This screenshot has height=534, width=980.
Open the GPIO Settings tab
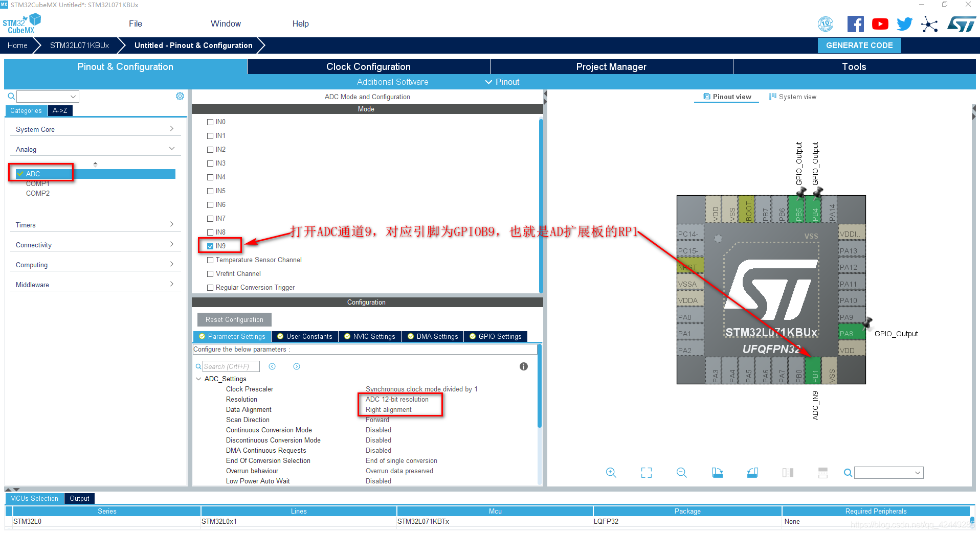pos(496,336)
